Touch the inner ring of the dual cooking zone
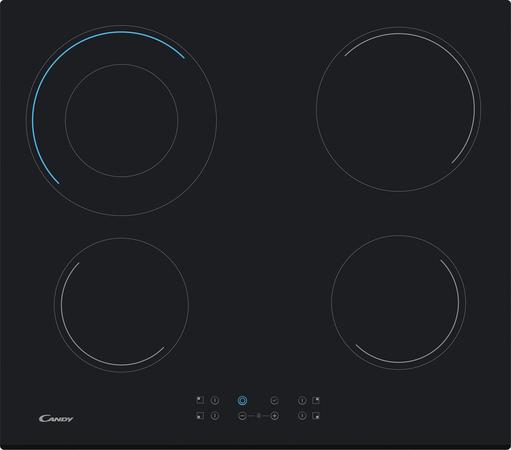 point(121,120)
